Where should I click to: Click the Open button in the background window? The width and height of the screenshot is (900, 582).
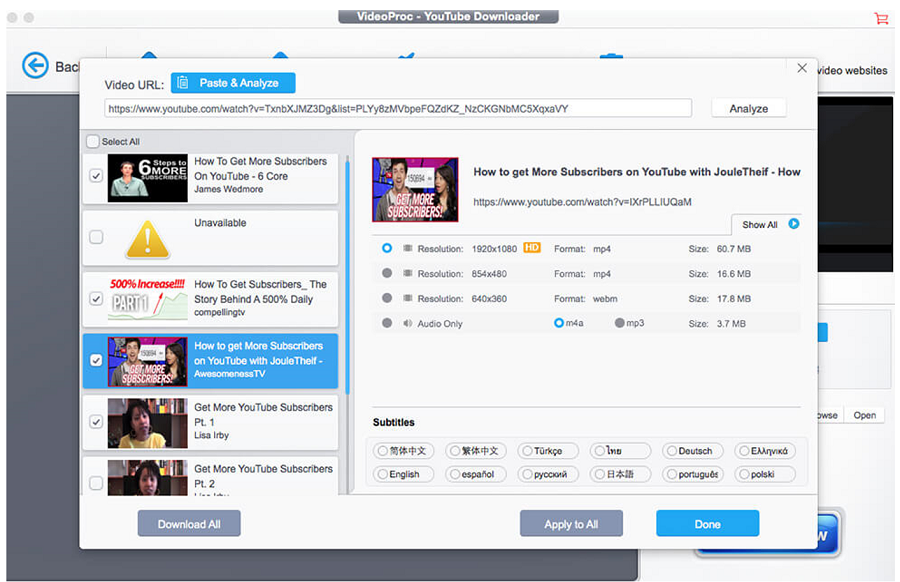coord(864,415)
